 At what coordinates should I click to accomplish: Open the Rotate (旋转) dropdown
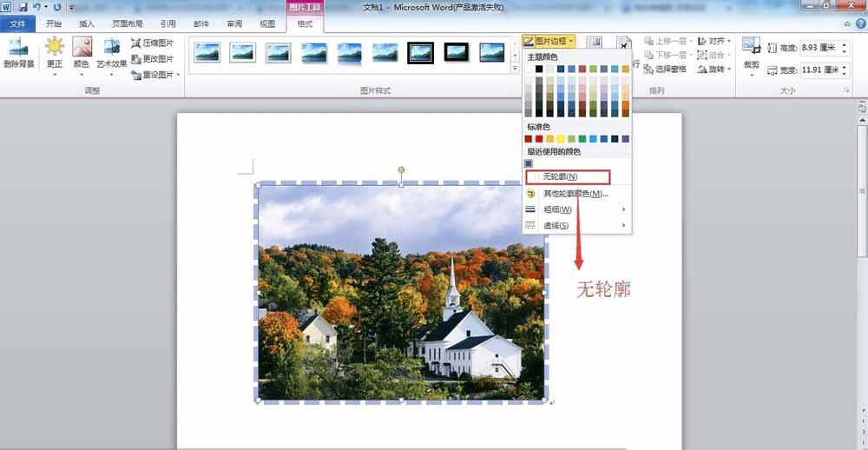tap(714, 69)
